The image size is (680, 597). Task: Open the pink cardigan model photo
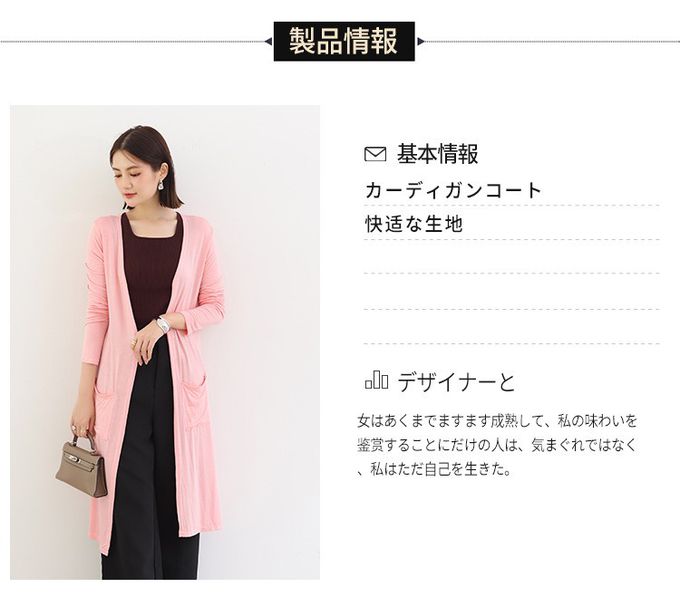point(165,342)
